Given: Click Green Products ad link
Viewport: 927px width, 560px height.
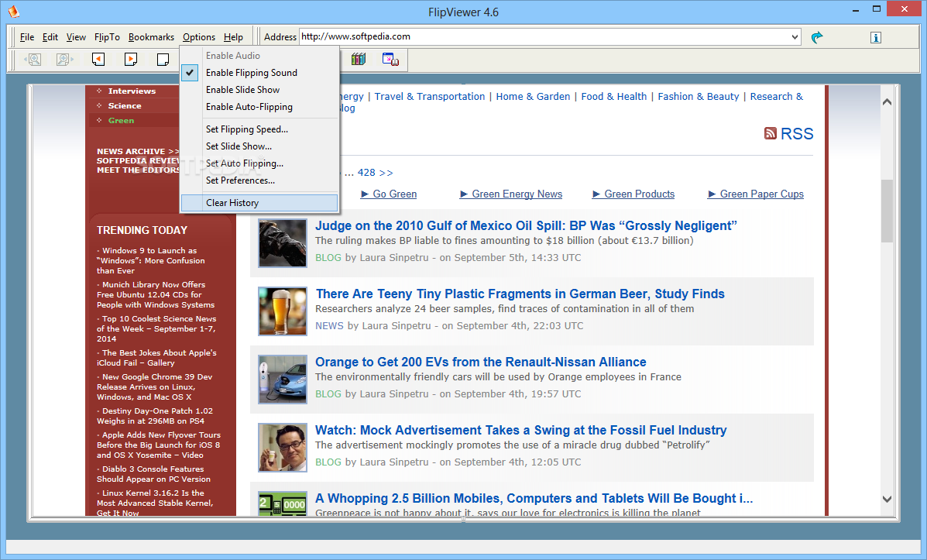Looking at the screenshot, I should pyautogui.click(x=633, y=194).
